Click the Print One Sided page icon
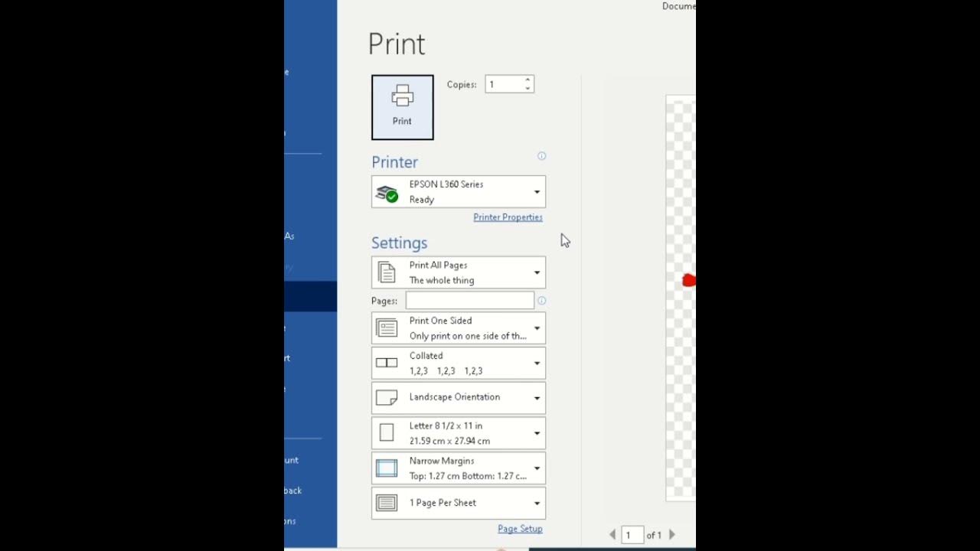The image size is (980, 551). [387, 328]
